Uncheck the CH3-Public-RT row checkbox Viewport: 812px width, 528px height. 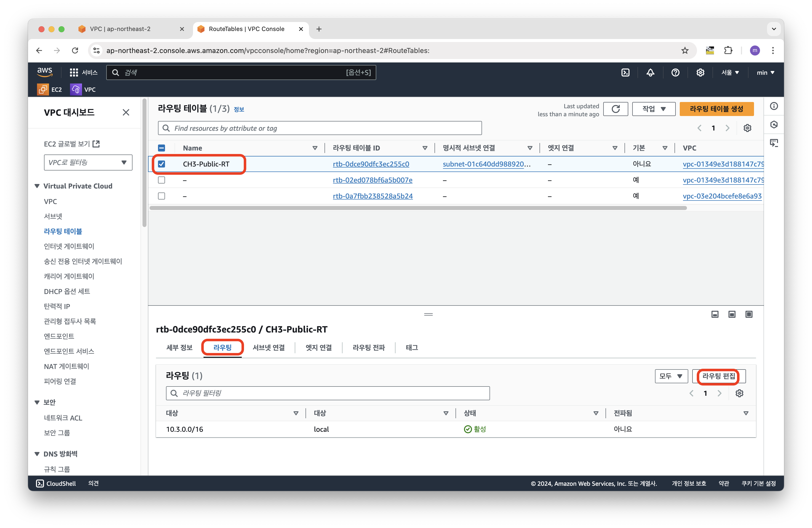click(162, 164)
